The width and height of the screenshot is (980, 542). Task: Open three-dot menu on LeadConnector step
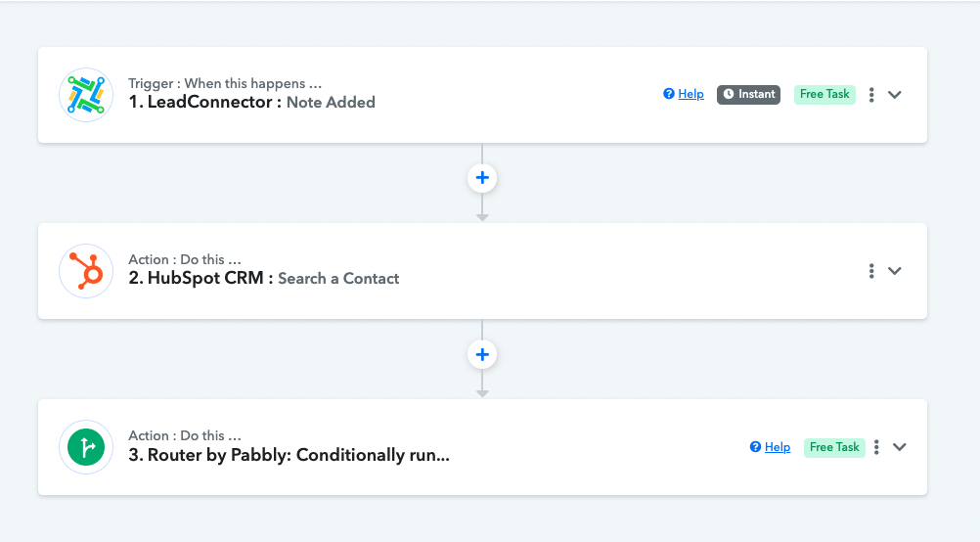(871, 94)
